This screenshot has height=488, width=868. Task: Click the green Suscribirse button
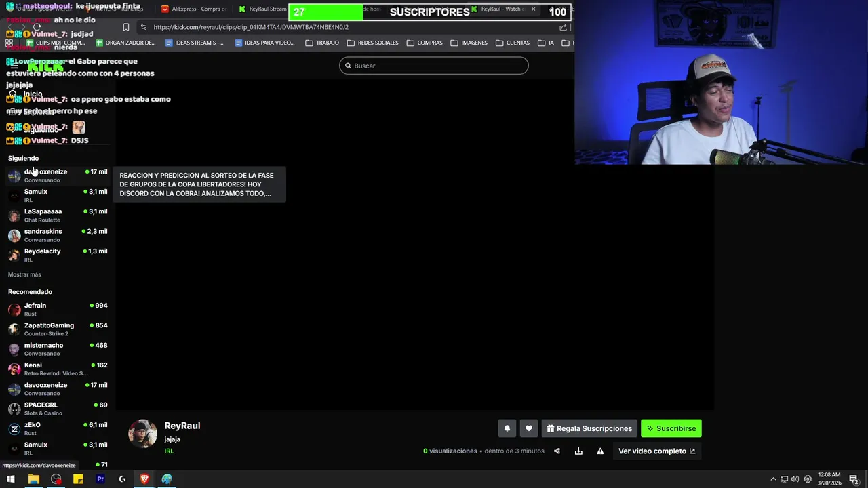click(x=671, y=428)
